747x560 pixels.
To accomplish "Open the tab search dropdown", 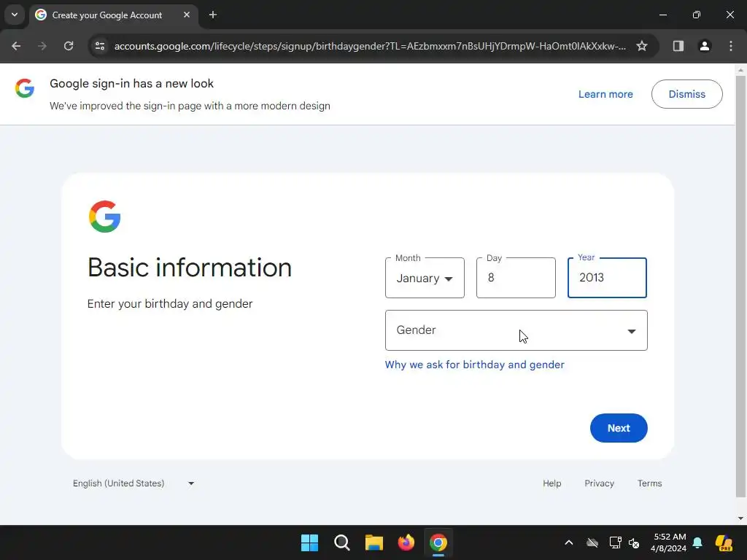I will coord(15,15).
